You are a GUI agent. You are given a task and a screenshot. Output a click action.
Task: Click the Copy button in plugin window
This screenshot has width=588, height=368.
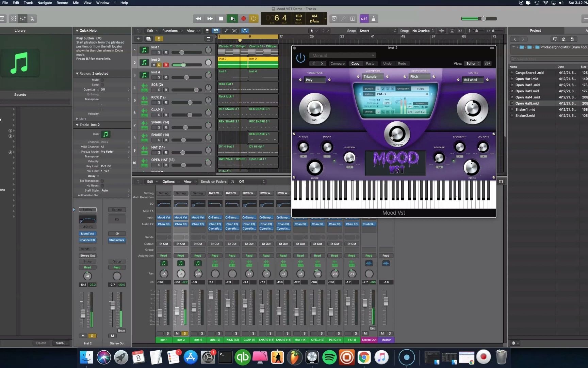pyautogui.click(x=355, y=64)
